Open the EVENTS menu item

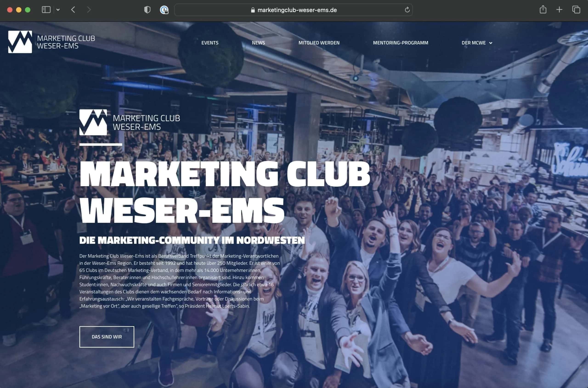pos(210,43)
